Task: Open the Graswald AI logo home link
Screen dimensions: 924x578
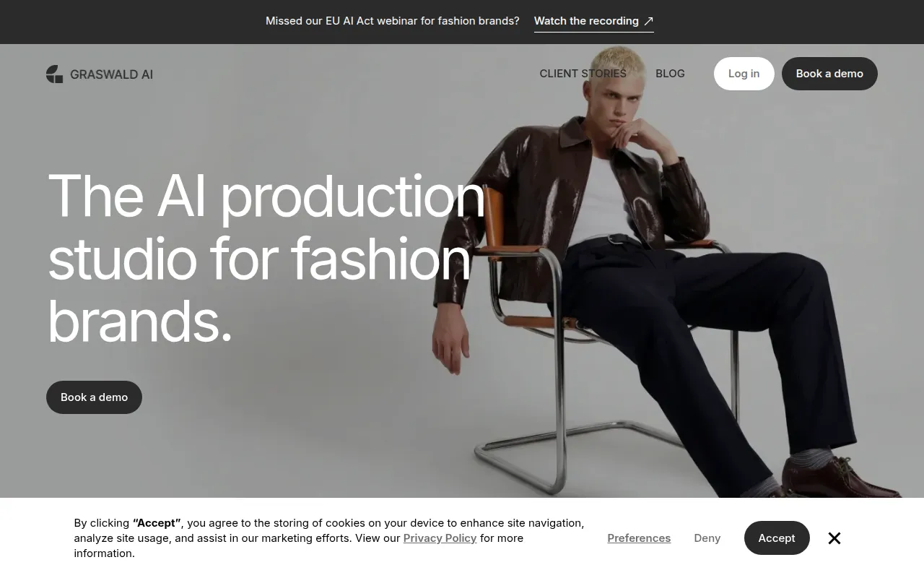Action: point(100,74)
